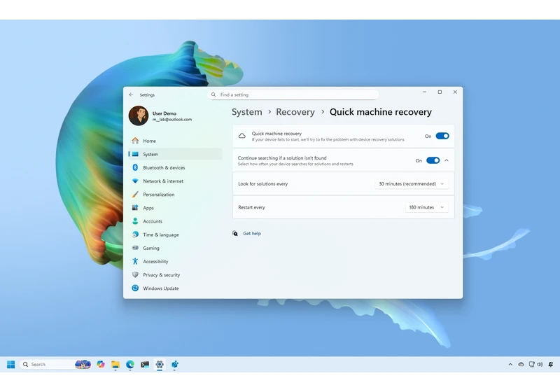Go to Personalization settings
The width and height of the screenshot is (560, 392).
175,194
